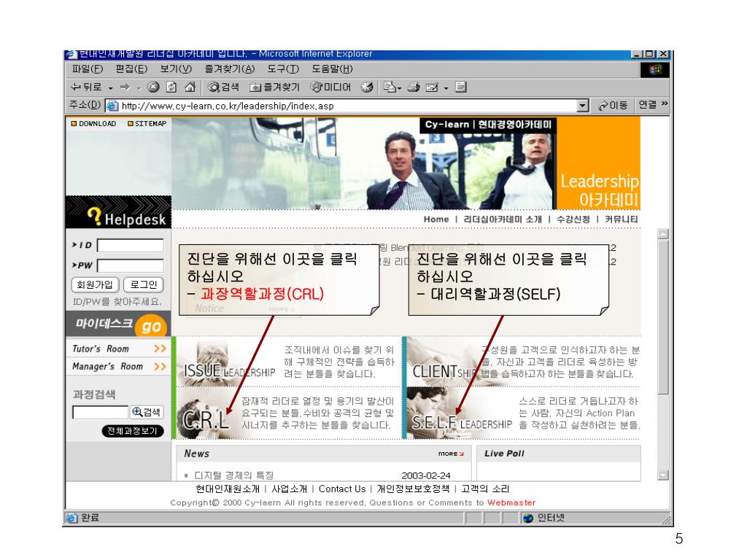Click the 회원가입 sign-up button
The height and width of the screenshot is (560, 747).
(95, 285)
